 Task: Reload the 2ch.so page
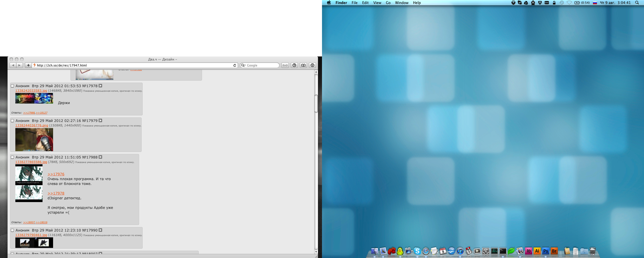[235, 65]
